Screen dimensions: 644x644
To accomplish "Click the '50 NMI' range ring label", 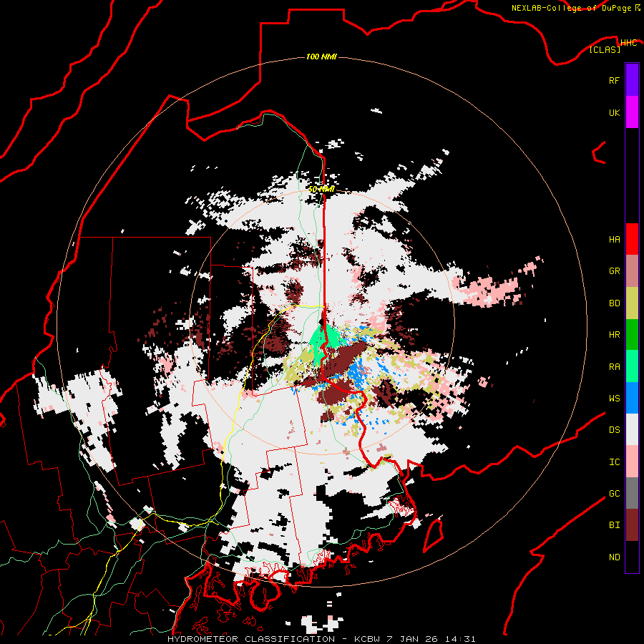I will 321,190.
